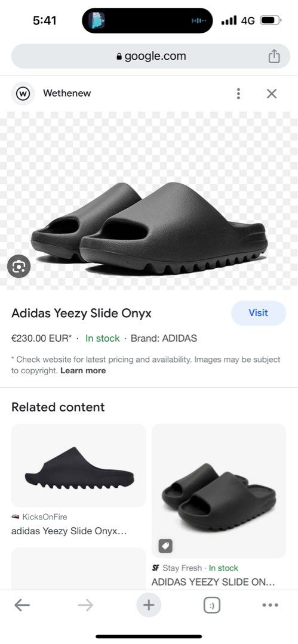
Task: Open the Stay Fresh related slides thumbnail
Action: (x=219, y=491)
